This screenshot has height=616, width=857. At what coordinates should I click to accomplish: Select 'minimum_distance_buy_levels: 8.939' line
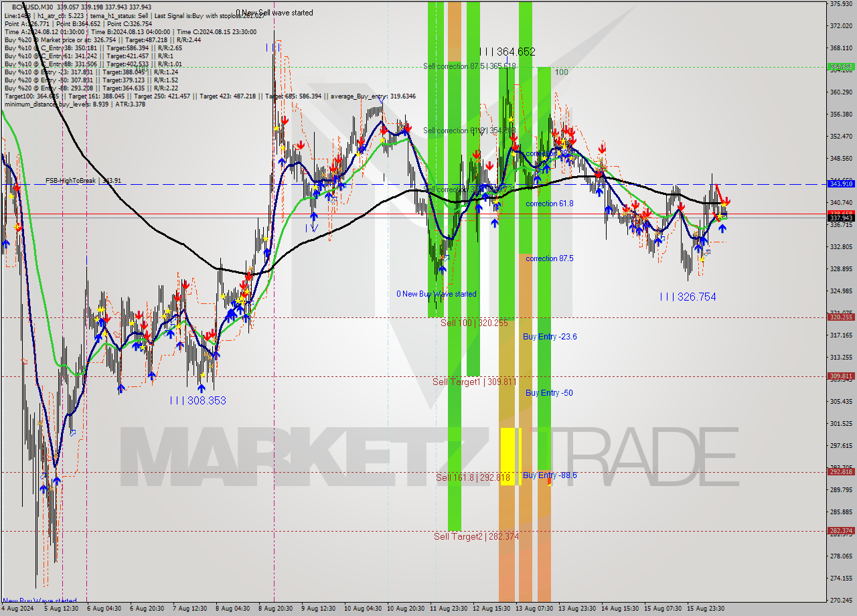(x=74, y=104)
